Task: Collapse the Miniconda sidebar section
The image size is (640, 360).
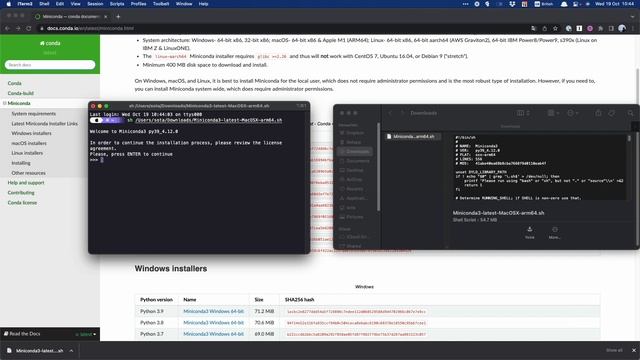Action: (x=4, y=103)
